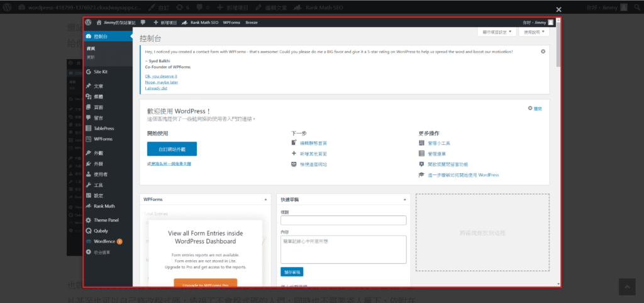Click the 'Ok, you deserve it' link
Image resolution: width=644 pixels, height=303 pixels.
(x=161, y=76)
